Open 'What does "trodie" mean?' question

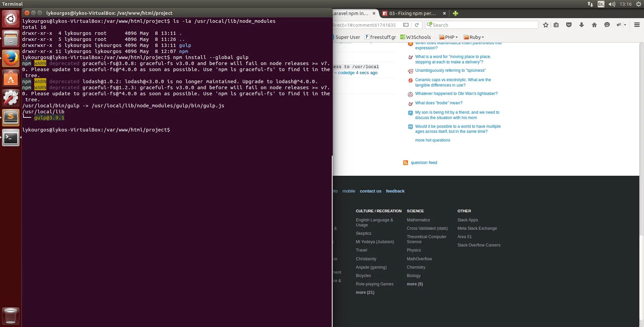(439, 103)
